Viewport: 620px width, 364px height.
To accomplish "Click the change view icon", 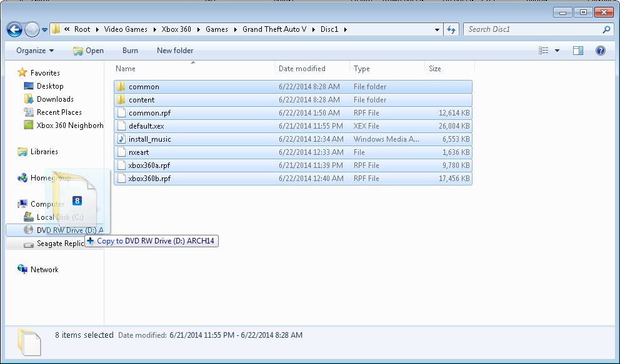I will click(543, 51).
